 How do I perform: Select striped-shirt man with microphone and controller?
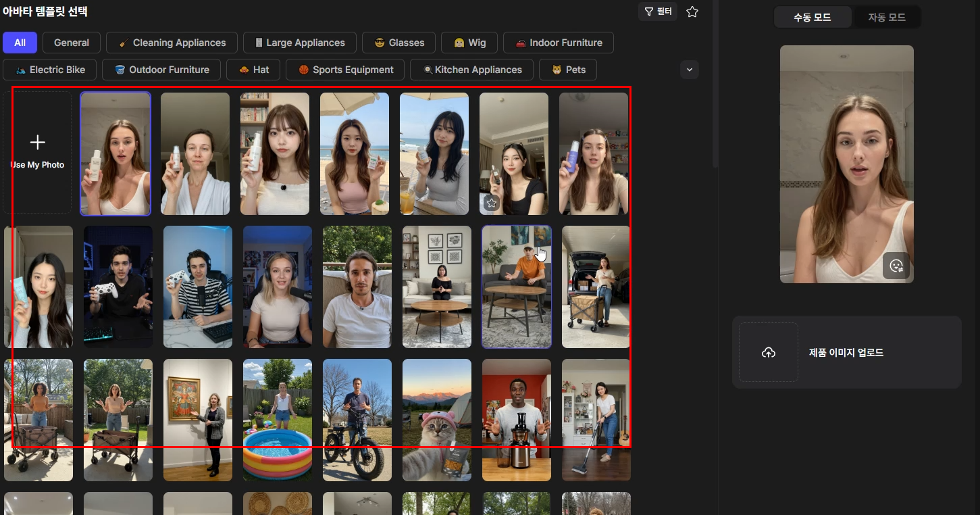tap(198, 287)
